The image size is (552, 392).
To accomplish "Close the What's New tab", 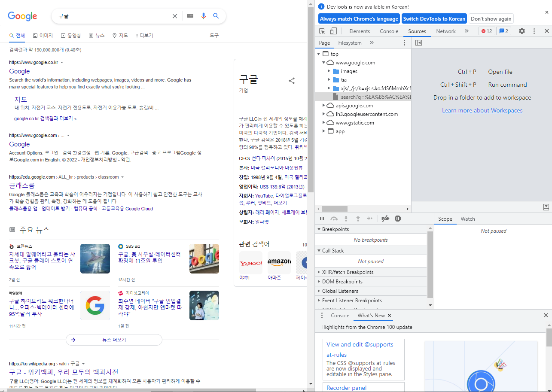I will (390, 315).
